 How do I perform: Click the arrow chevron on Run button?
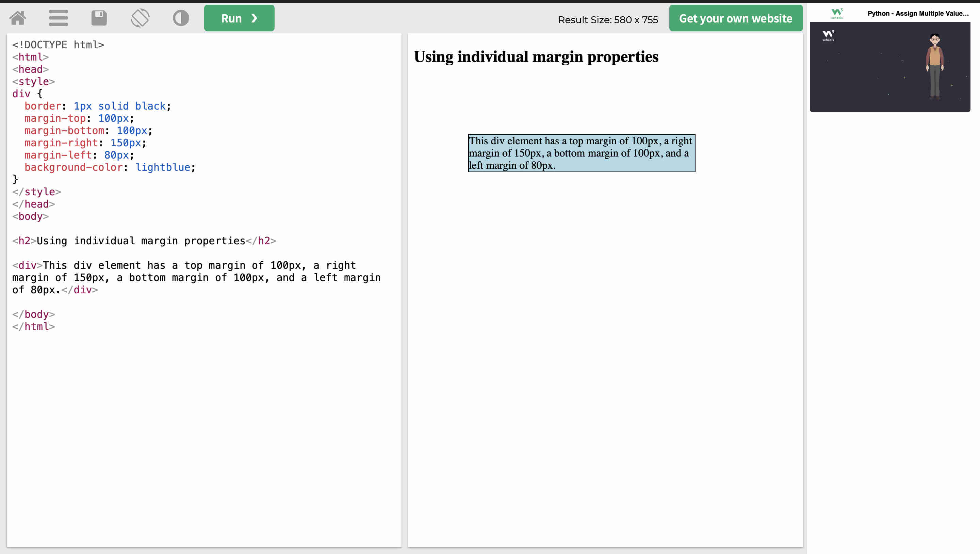coord(255,18)
